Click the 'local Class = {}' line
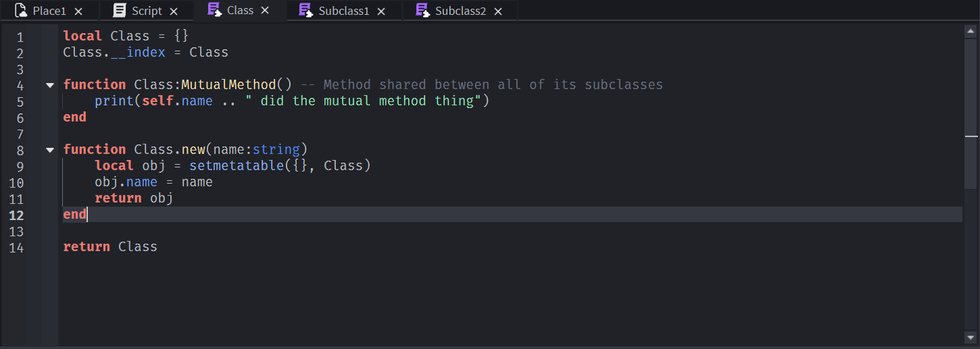 point(126,36)
